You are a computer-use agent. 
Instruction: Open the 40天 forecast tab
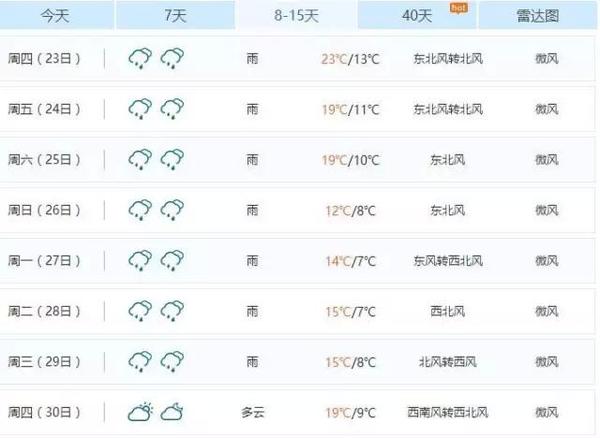417,15
